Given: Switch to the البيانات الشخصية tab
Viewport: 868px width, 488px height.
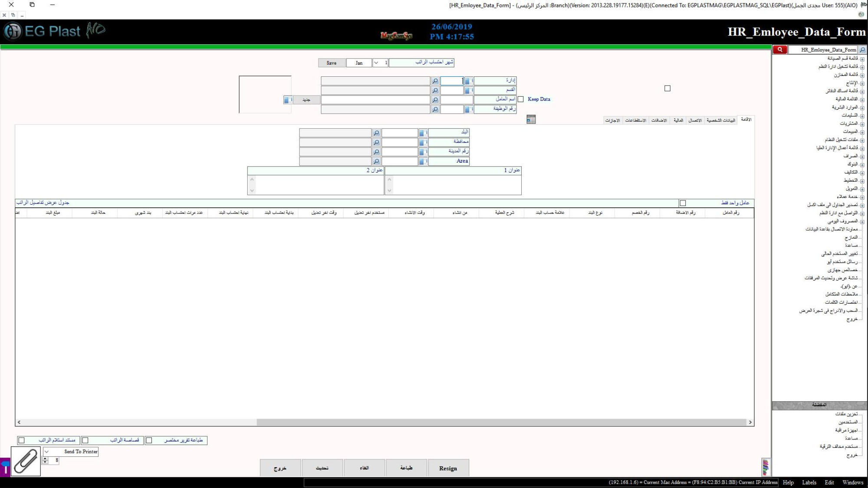Looking at the screenshot, I should [x=721, y=120].
